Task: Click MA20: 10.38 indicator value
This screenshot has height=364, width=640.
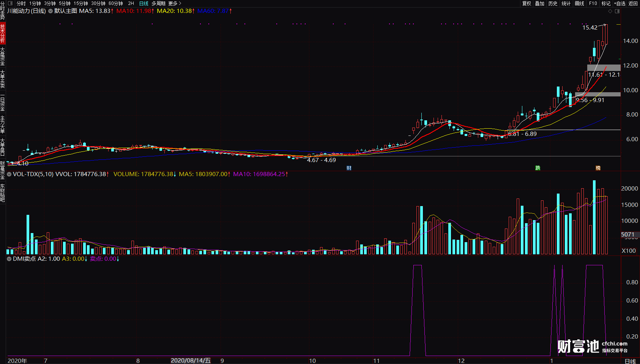Action: click(176, 11)
